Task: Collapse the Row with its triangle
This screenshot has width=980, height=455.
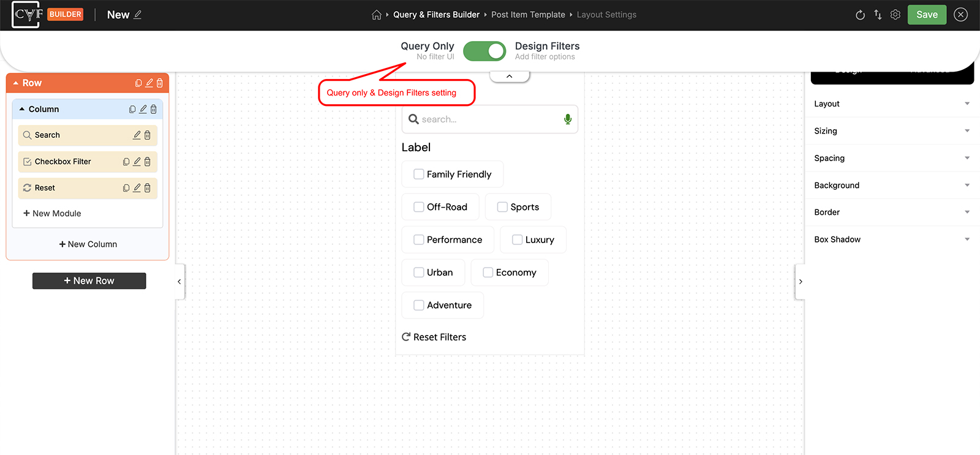Action: [16, 83]
